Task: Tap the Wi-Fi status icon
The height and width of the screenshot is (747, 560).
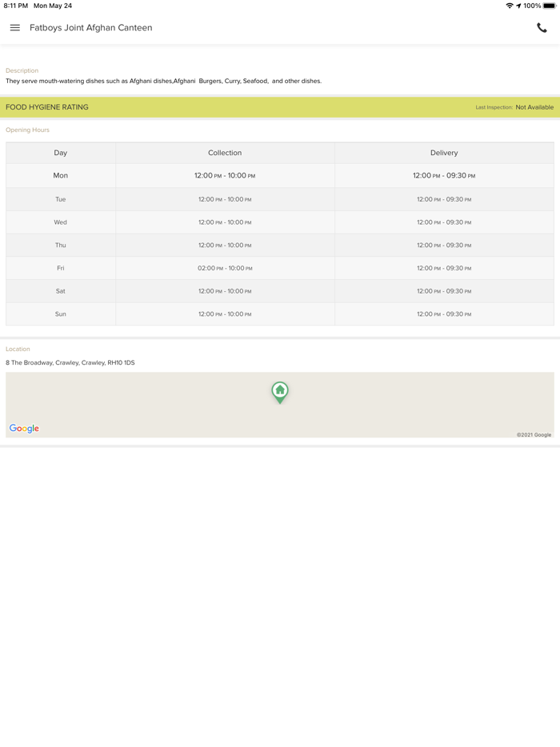Action: 510,6
